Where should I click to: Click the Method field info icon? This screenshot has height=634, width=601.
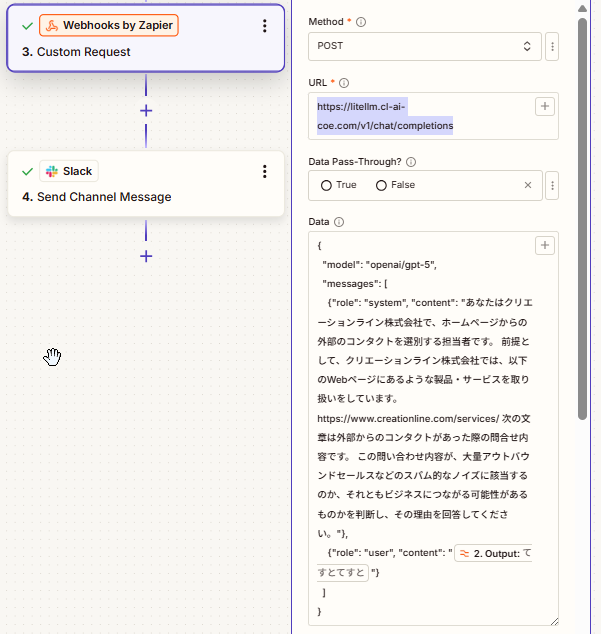(361, 21)
